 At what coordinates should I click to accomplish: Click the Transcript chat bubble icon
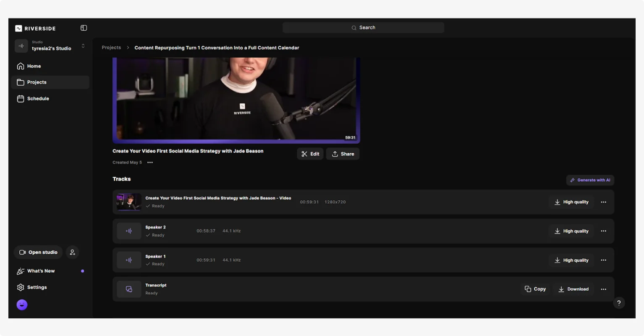coord(129,289)
